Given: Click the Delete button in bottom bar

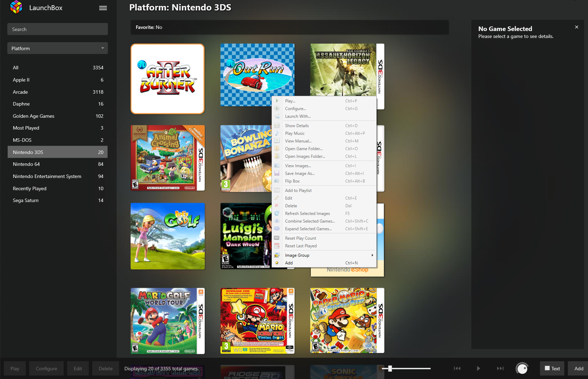Looking at the screenshot, I should coord(105,368).
